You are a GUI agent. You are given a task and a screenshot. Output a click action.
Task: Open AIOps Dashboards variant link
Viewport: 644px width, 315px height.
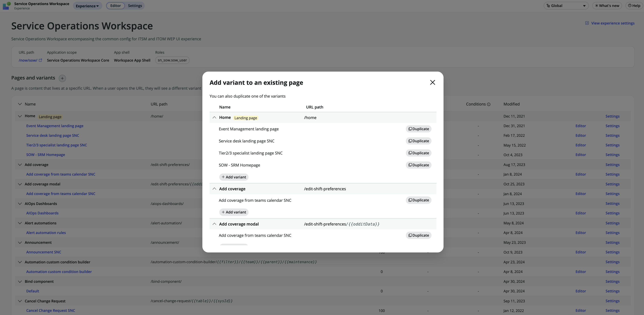click(x=42, y=213)
